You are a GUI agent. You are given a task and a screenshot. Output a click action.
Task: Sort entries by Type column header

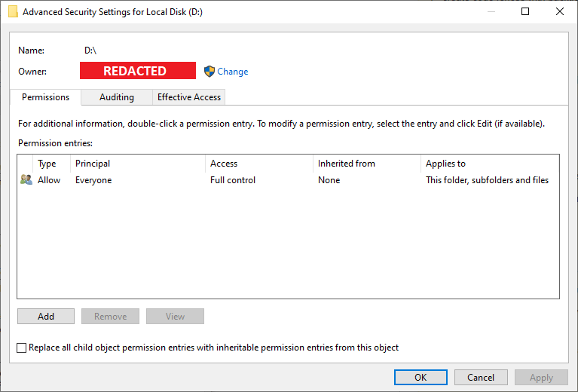[x=47, y=164]
